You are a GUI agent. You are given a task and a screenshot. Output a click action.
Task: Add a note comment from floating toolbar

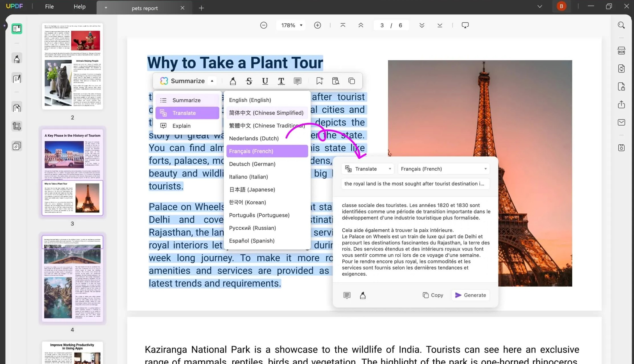click(x=297, y=81)
